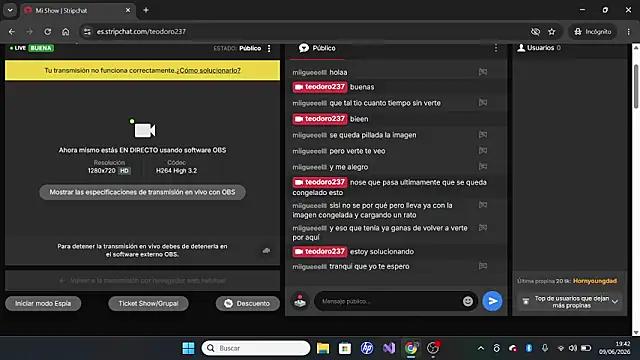The height and width of the screenshot is (360, 640).
Task: Send the message with the blue arrow button
Action: click(492, 301)
